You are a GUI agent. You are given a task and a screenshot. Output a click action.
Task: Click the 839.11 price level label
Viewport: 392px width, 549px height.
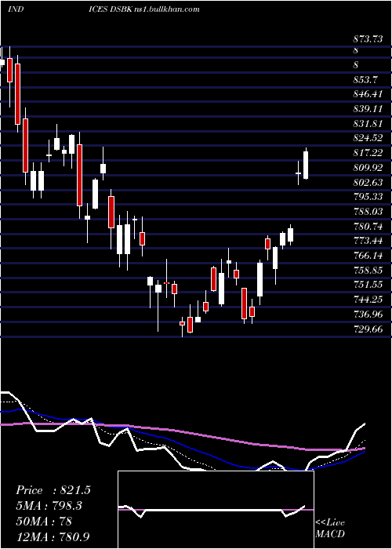[368, 109]
